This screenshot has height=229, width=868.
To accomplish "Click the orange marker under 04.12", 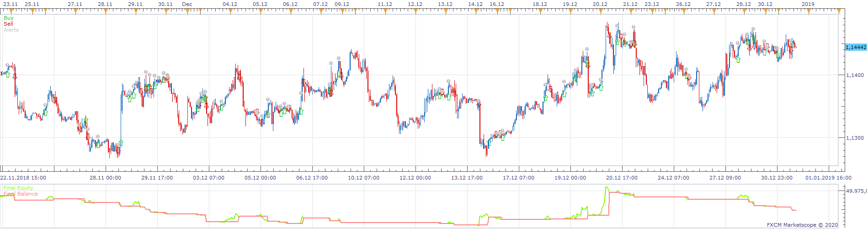I will click(x=230, y=11).
